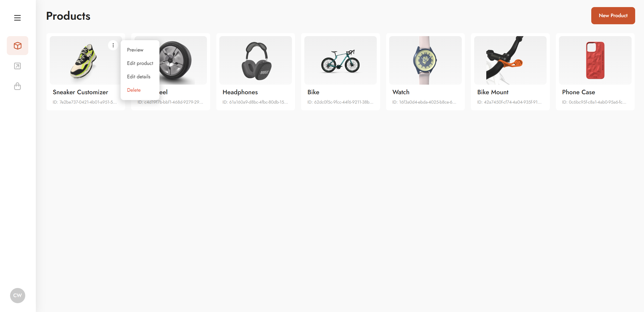Open the Bike Mount product thumbnail
This screenshot has height=312, width=644.
click(510, 60)
